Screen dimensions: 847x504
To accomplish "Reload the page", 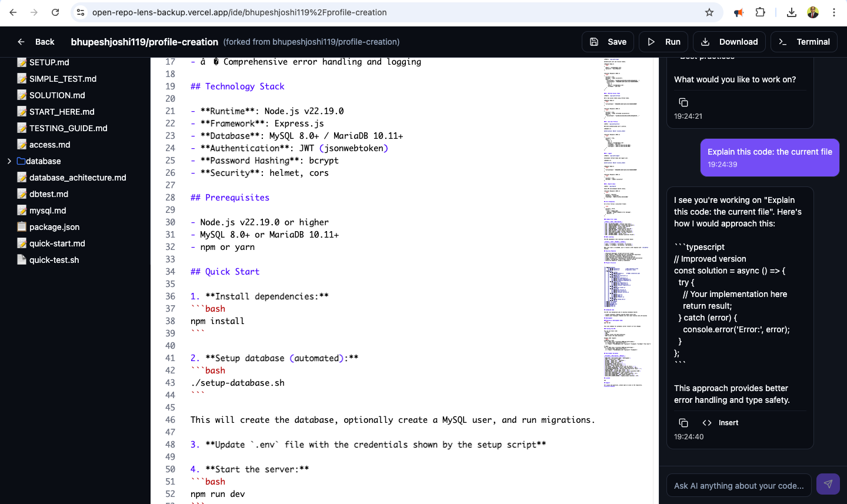I will point(55,12).
